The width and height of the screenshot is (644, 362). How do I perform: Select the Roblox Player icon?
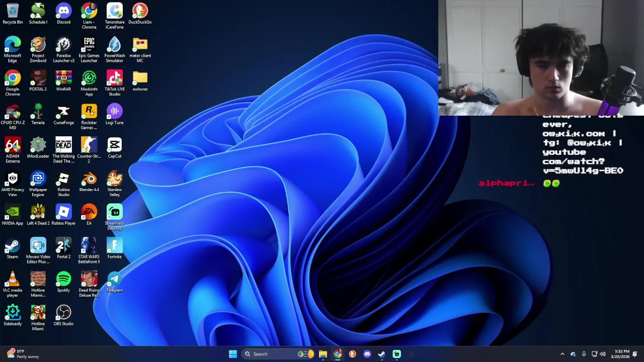[x=63, y=215]
